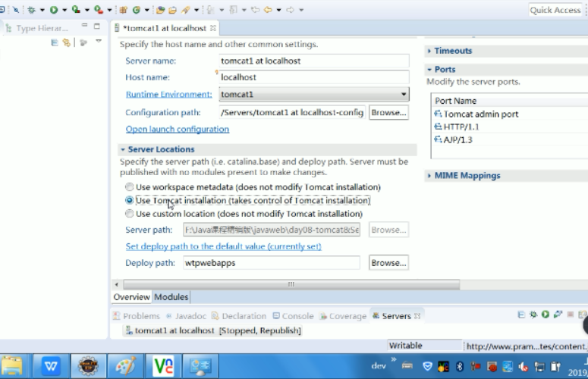Viewport: 588px width, 379px height.
Task: Click the Skip All Breakpoints icon
Action: 16,10
